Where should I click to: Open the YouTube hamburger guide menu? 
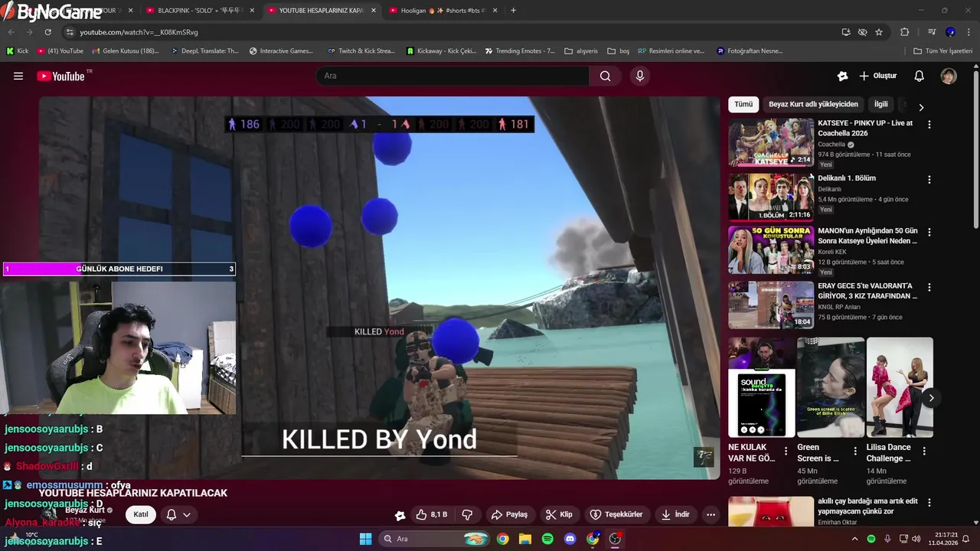pyautogui.click(x=18, y=76)
